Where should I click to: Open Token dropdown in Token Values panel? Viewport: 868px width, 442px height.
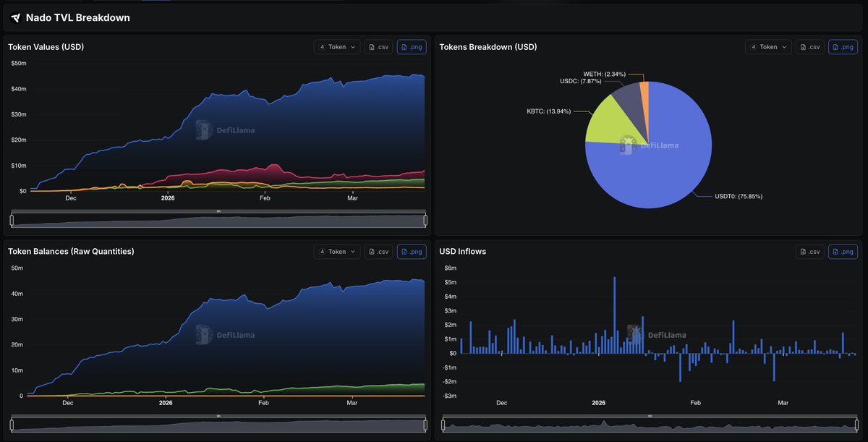(337, 47)
